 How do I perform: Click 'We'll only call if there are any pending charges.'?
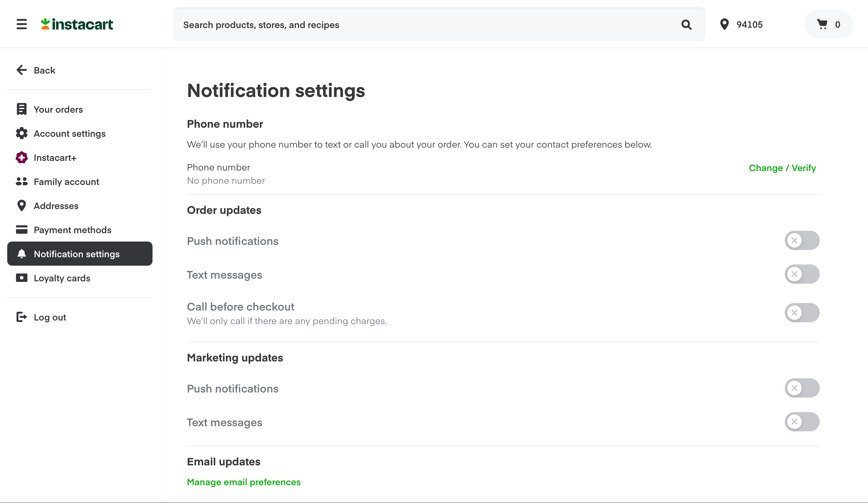tap(287, 321)
